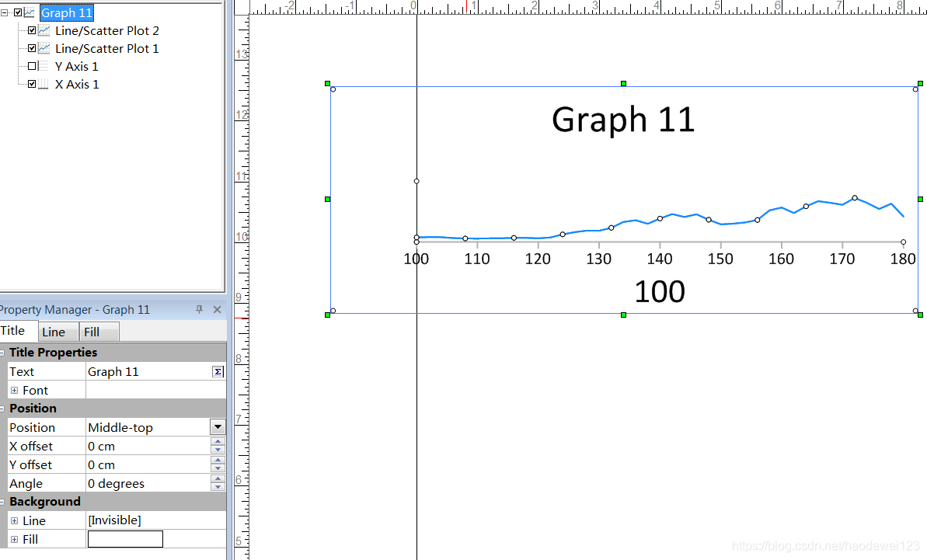
Task: Click the bottom-middle green selection handle
Action: (624, 315)
